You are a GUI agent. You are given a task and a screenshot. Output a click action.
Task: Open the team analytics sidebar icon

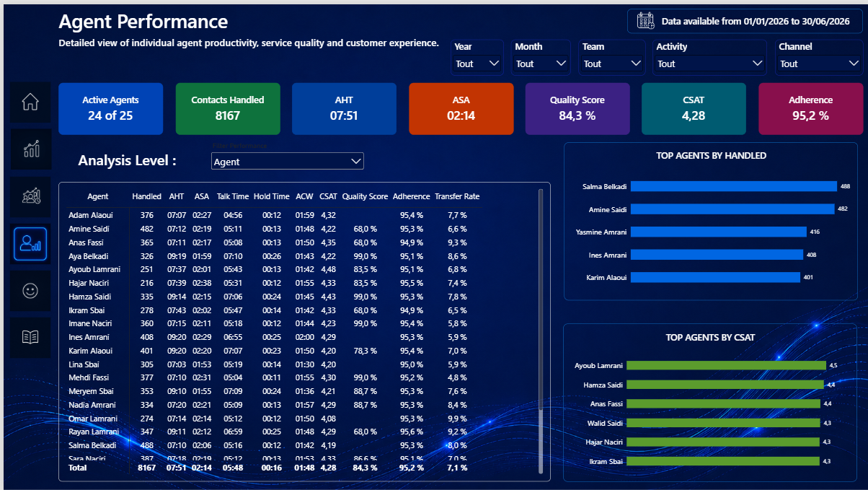(30, 196)
